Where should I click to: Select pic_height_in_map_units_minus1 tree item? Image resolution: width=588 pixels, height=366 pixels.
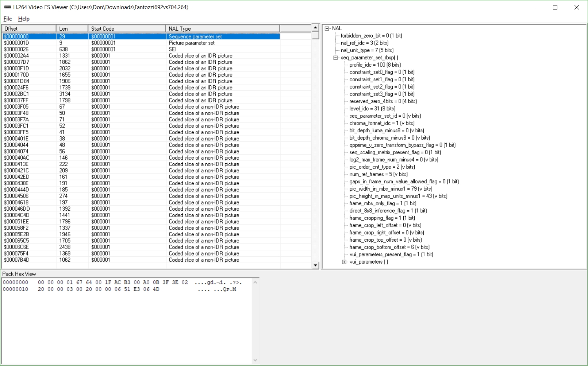399,196
